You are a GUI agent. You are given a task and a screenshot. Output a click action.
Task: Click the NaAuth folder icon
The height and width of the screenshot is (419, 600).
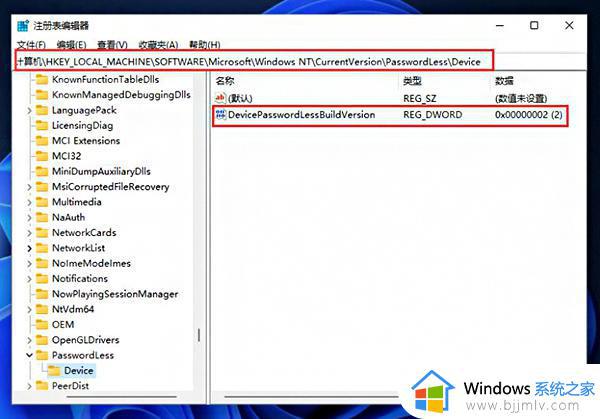[42, 217]
